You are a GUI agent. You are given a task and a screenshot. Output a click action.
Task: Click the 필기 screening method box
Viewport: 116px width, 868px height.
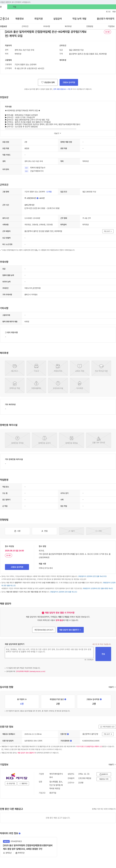click(x=71, y=531)
